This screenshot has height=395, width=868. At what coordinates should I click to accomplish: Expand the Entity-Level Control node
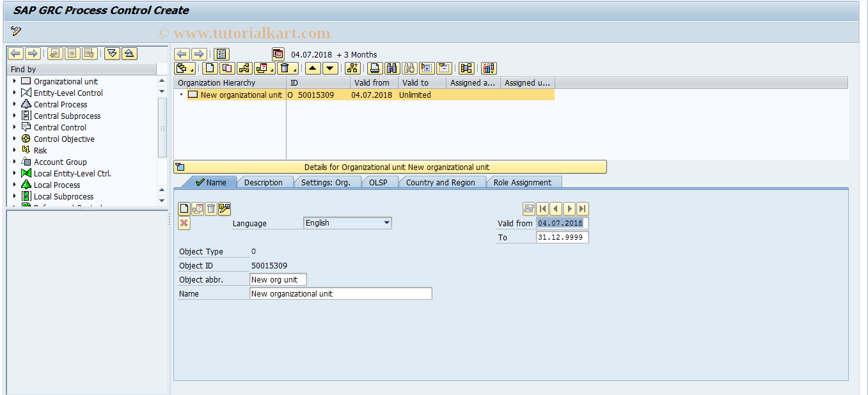14,93
